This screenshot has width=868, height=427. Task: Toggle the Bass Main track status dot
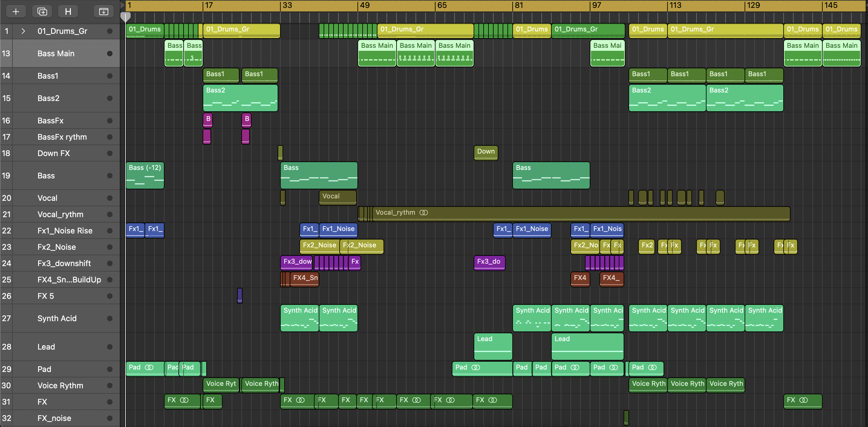(109, 54)
